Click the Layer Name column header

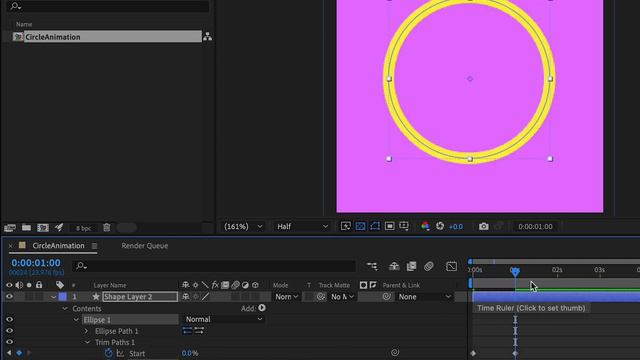coord(110,285)
